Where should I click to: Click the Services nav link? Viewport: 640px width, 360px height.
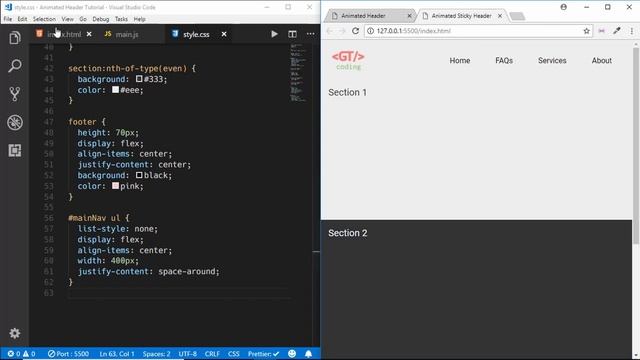pyautogui.click(x=552, y=60)
